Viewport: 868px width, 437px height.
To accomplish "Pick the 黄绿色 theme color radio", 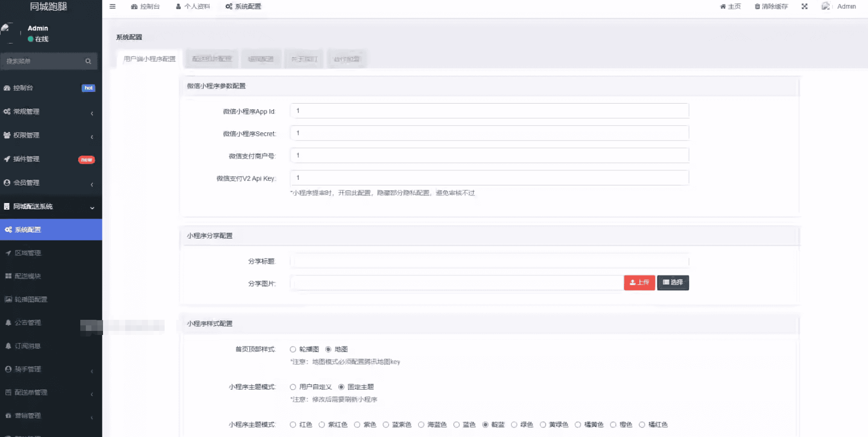I will [543, 425].
